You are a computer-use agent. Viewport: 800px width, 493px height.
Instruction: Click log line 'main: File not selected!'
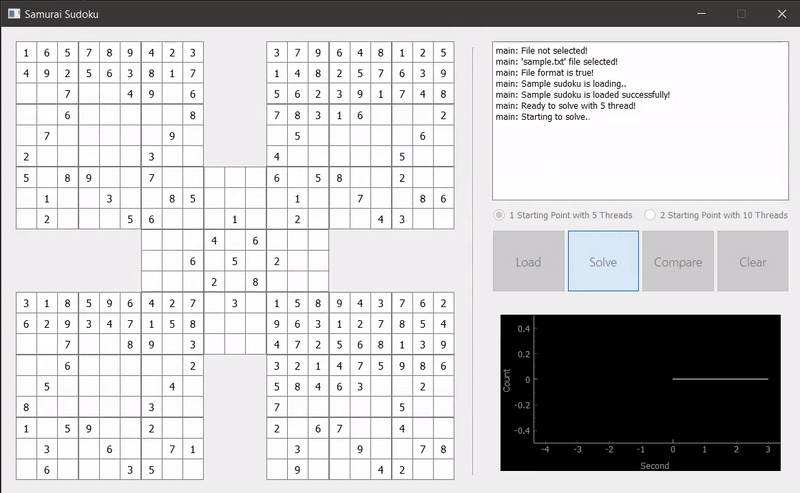pos(541,51)
